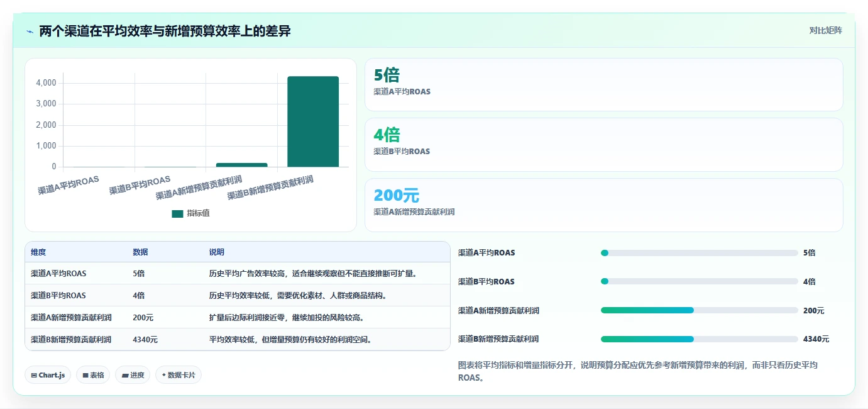Click description starting 扩量后边际利润接近零
The height and width of the screenshot is (409, 868).
(287, 317)
